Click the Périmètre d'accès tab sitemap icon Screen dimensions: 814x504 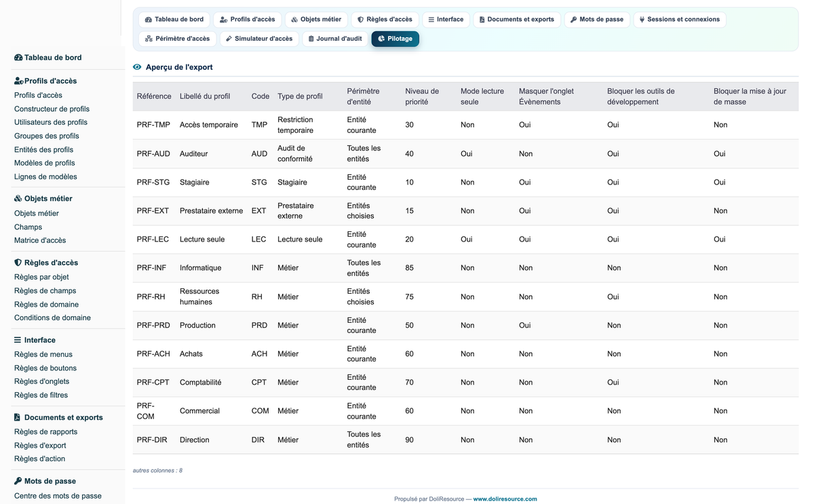(x=149, y=39)
